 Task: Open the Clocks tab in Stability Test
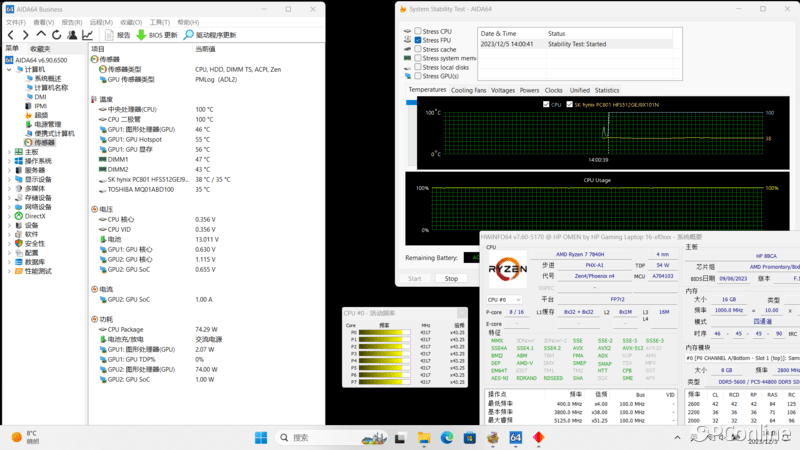click(x=553, y=90)
